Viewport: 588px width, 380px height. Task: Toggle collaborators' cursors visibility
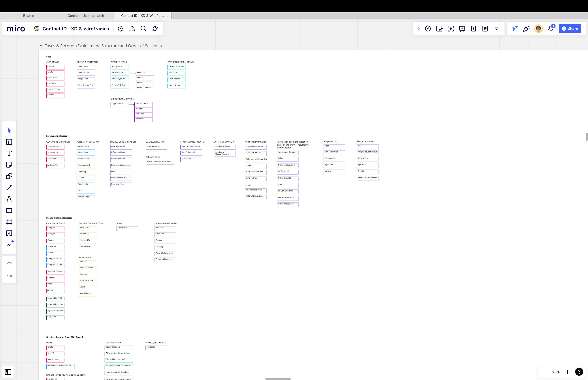pos(515,29)
